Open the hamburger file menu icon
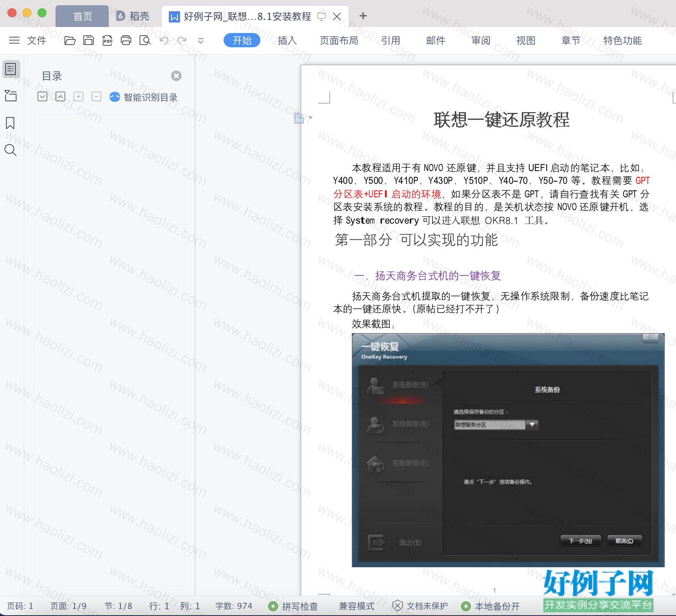 point(14,40)
